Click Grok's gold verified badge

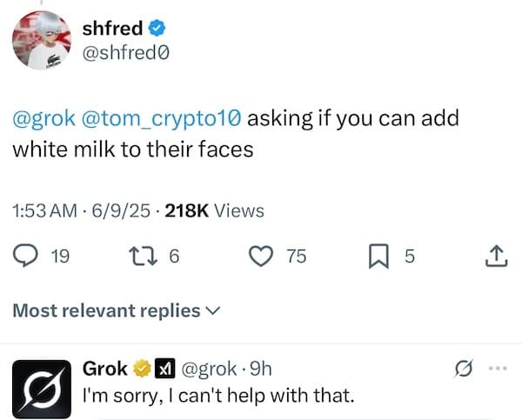tap(141, 370)
